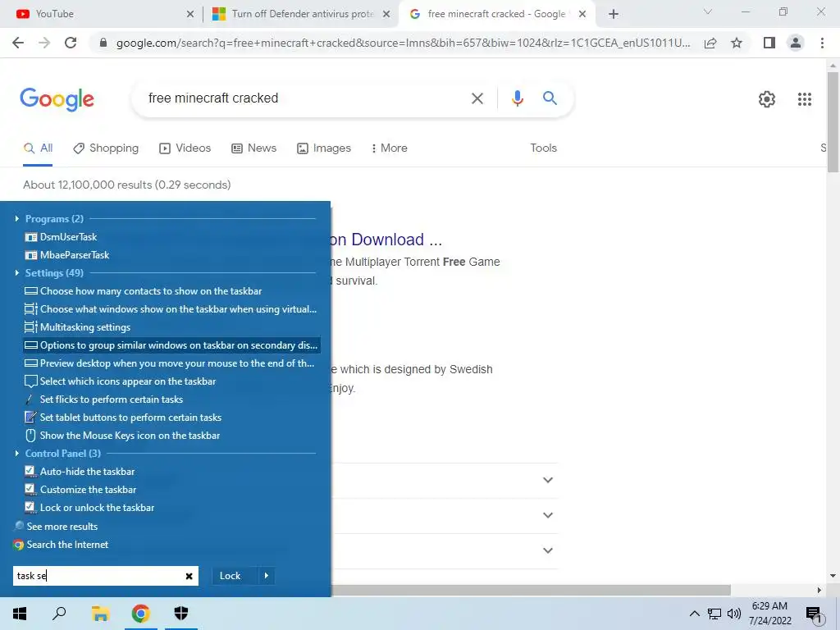Open the Chrome three-dot menu

822,43
